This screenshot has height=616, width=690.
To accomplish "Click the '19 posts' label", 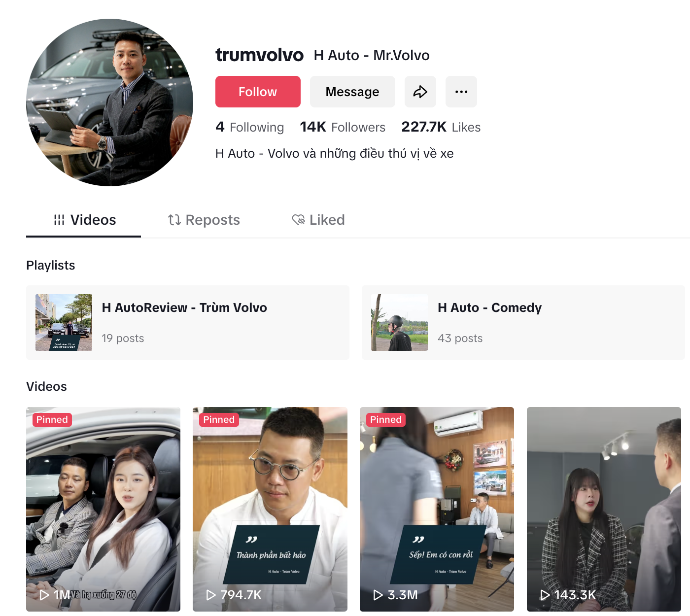I will [123, 338].
